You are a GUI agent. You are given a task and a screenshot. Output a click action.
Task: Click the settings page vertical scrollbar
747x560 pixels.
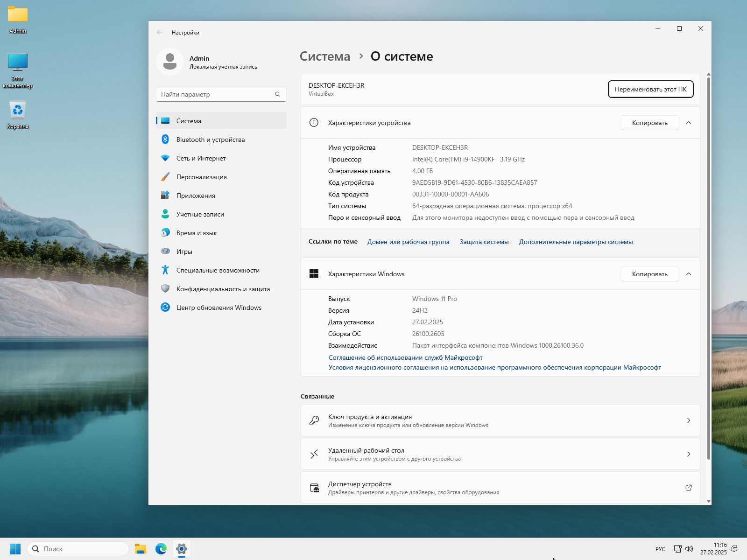tap(708, 268)
